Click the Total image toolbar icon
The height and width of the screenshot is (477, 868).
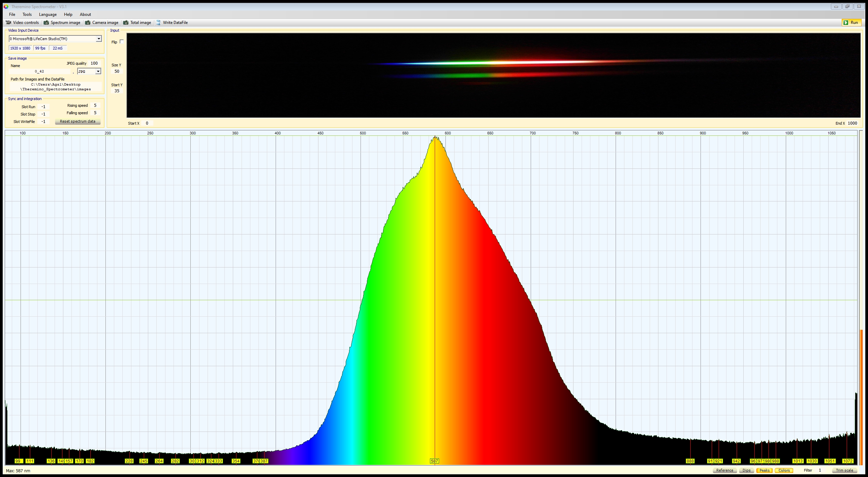pos(126,23)
